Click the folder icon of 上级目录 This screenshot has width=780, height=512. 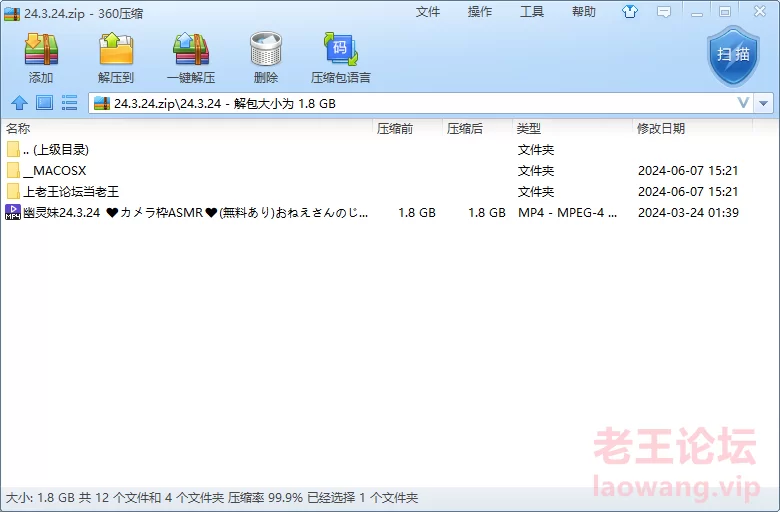tap(13, 149)
